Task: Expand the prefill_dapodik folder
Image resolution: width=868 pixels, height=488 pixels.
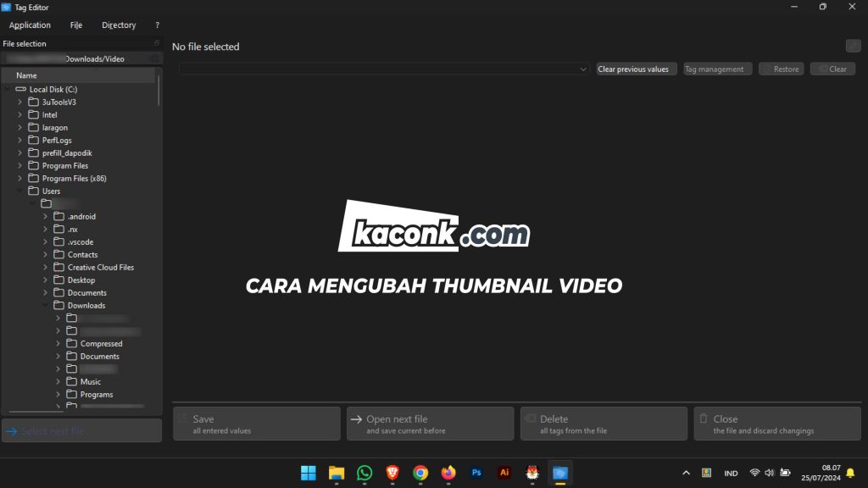Action: click(x=20, y=152)
